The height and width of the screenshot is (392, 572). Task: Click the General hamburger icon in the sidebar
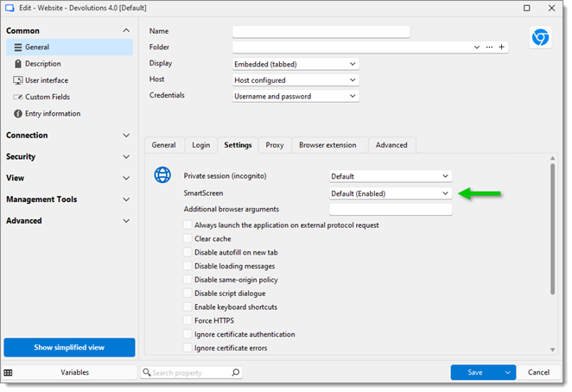[x=18, y=47]
